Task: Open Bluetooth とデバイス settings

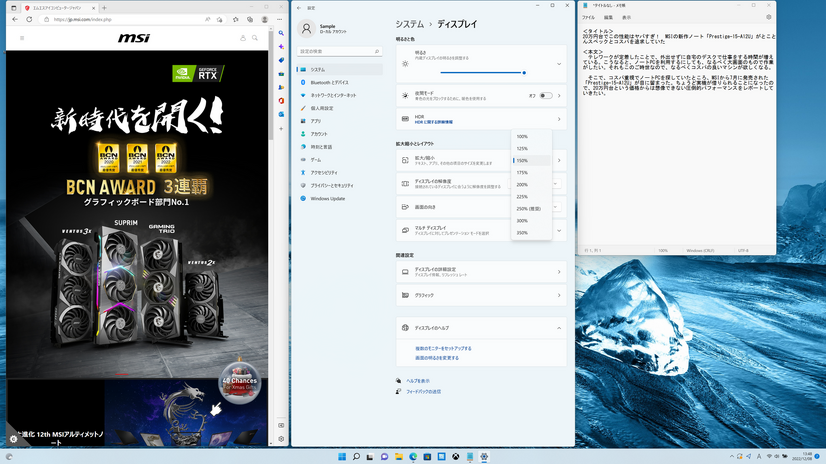Action: (339, 82)
